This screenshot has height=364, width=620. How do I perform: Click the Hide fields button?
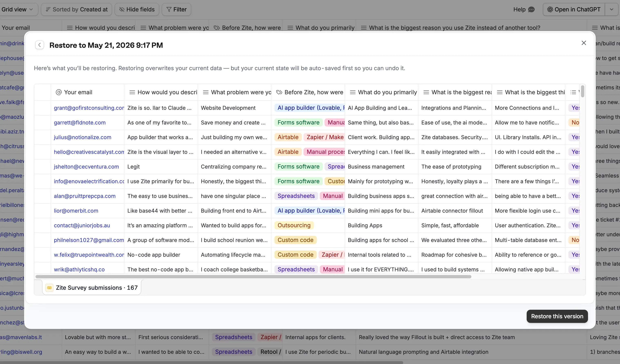point(137,9)
